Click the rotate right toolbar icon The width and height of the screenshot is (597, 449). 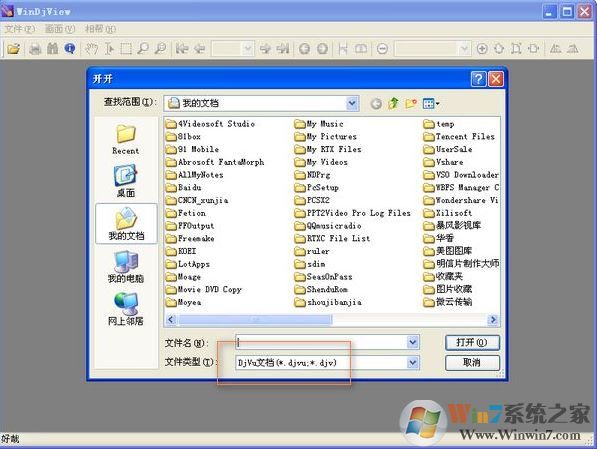click(x=573, y=49)
